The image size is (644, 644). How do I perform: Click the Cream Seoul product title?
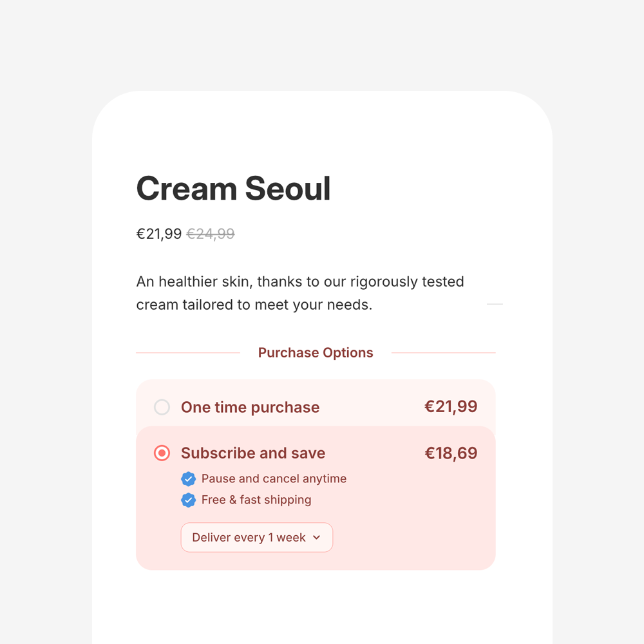[233, 188]
